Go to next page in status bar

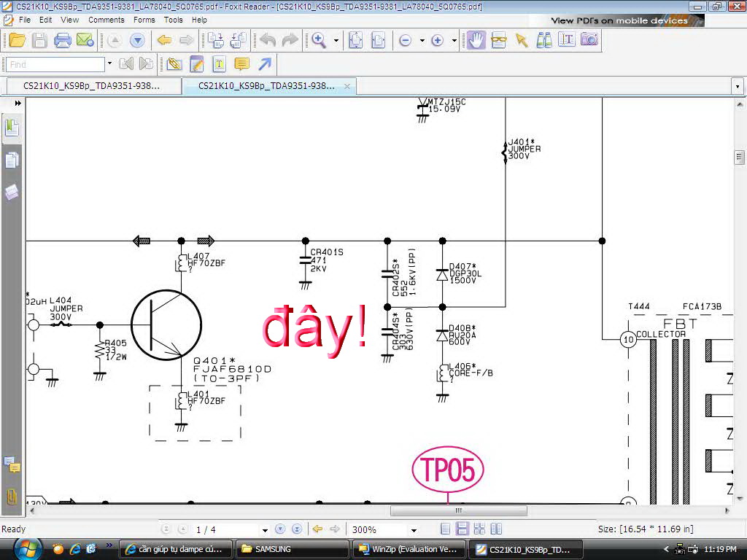point(280,529)
